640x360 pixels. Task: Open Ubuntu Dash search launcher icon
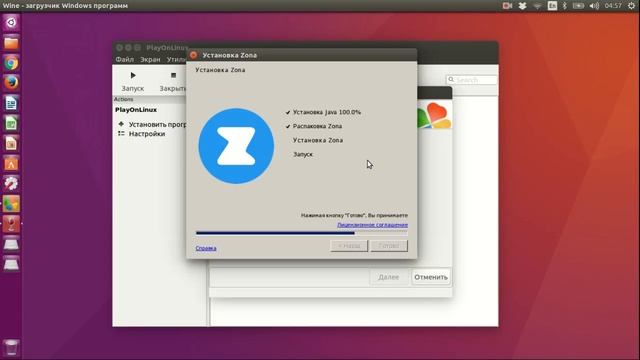[x=11, y=22]
